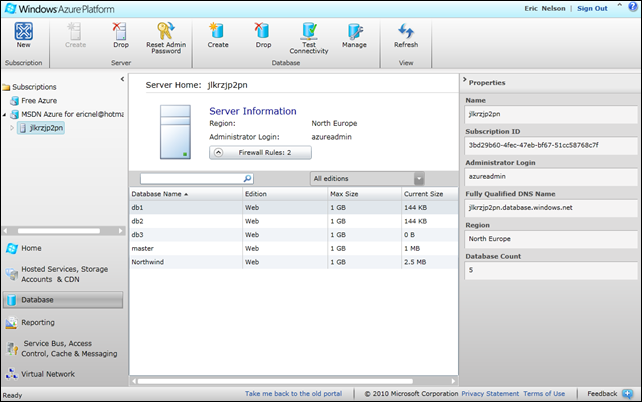Collapse the MSDN Azure tree node
The width and height of the screenshot is (642, 402).
[x=5, y=115]
